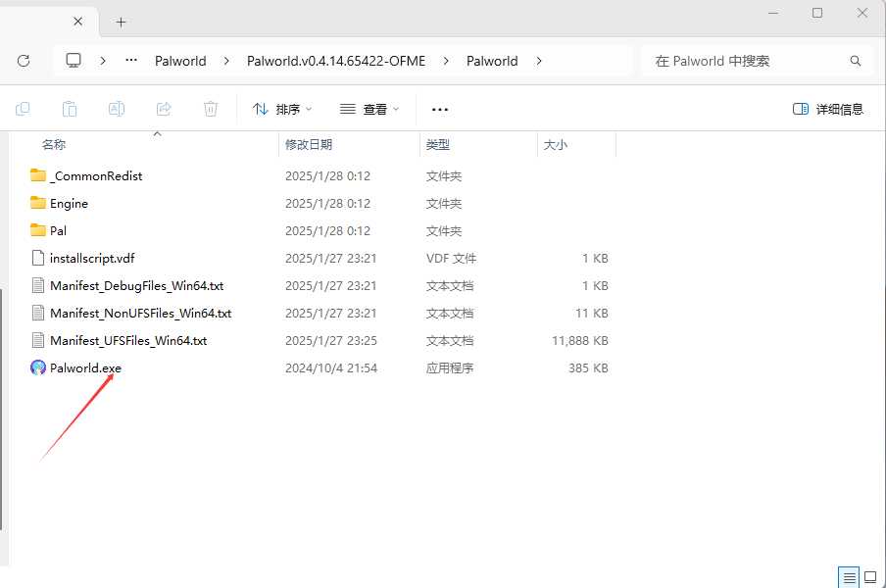
Task: Click the Paste toolbar icon
Action: click(70, 109)
